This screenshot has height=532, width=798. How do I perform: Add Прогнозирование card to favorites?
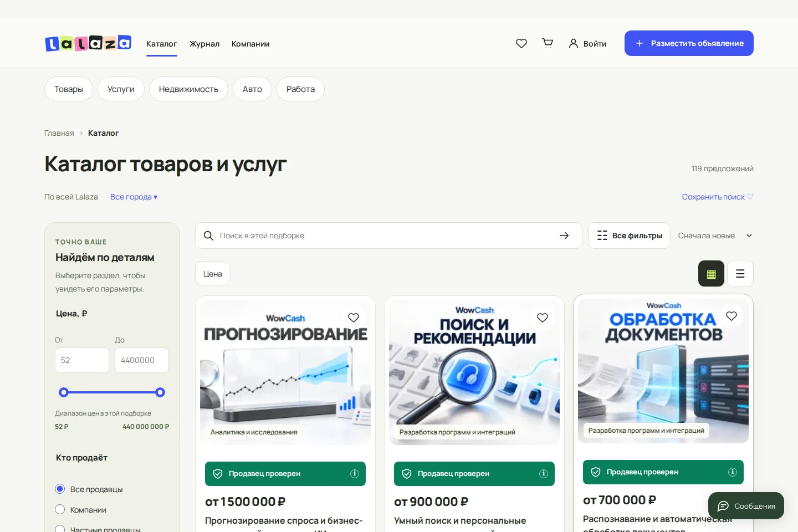pyautogui.click(x=354, y=318)
